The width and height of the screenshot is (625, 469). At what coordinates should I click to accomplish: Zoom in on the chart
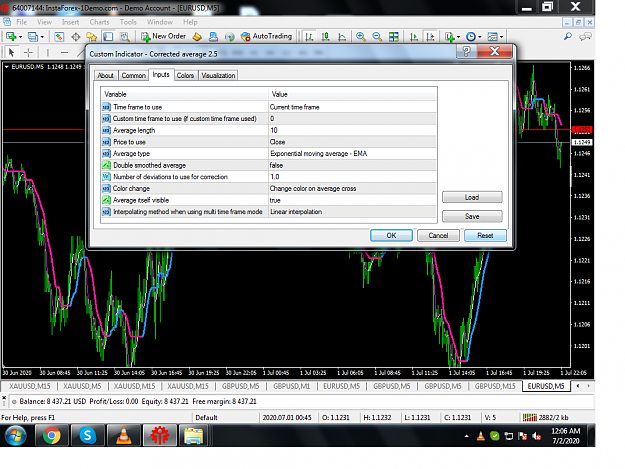click(x=360, y=37)
